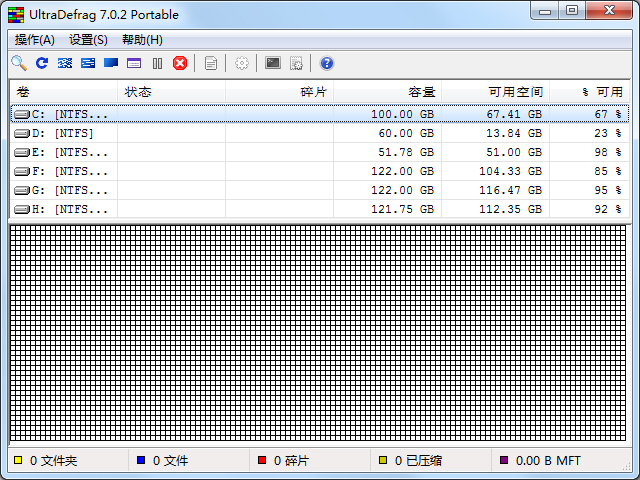Click the Analyze magnifier icon
The image size is (640, 480).
tap(19, 63)
